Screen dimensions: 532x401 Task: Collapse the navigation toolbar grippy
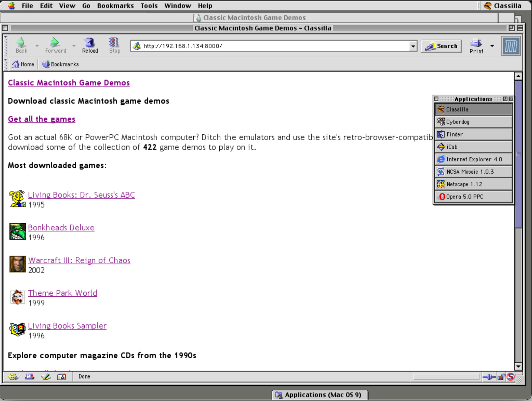5,46
